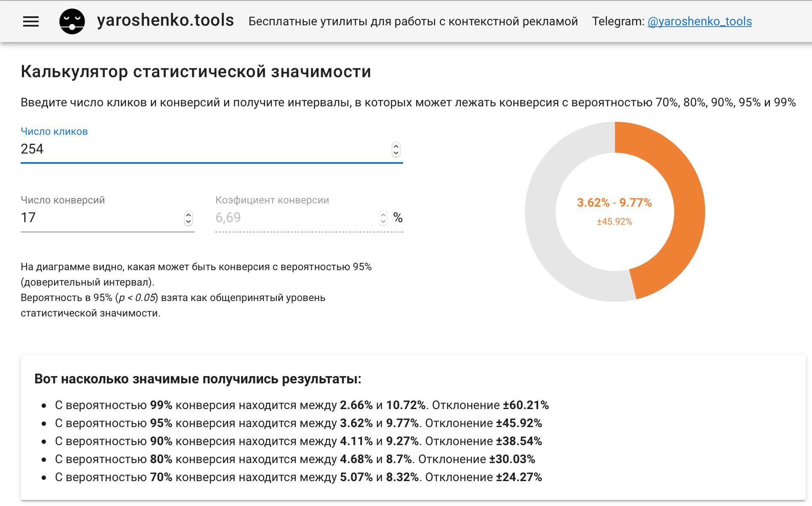This screenshot has height=506, width=812.
Task: Decrement conversions number using down arrow
Action: pyautogui.click(x=188, y=221)
